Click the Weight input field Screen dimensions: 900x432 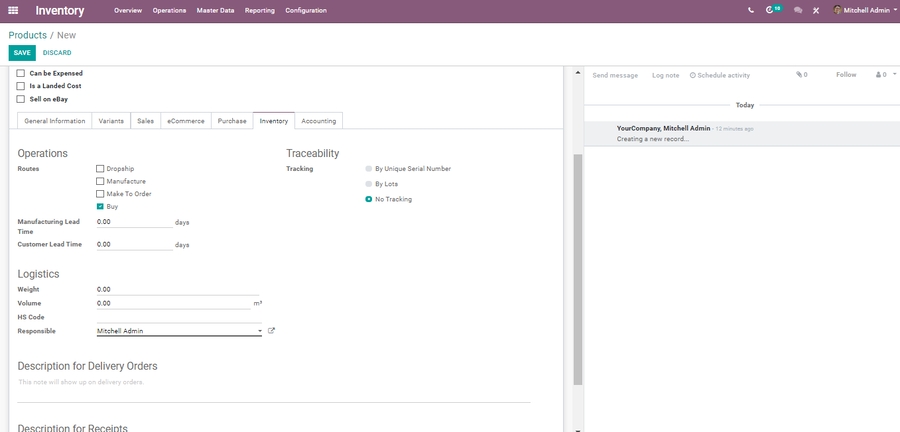click(x=178, y=289)
